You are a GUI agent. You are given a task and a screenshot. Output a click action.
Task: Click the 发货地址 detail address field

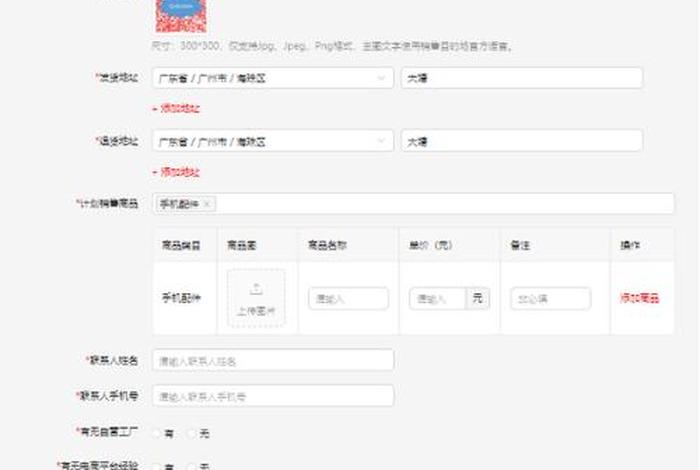tap(522, 78)
